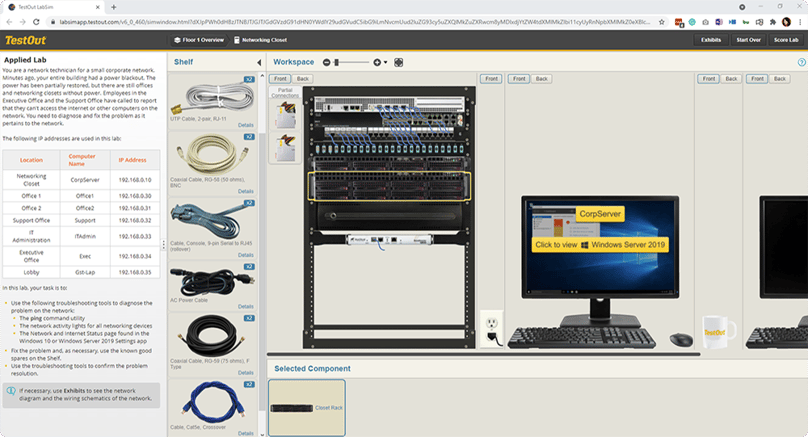Show front view of the TestOut mug
Image resolution: width=808 pixels, height=437 pixels.
point(709,79)
